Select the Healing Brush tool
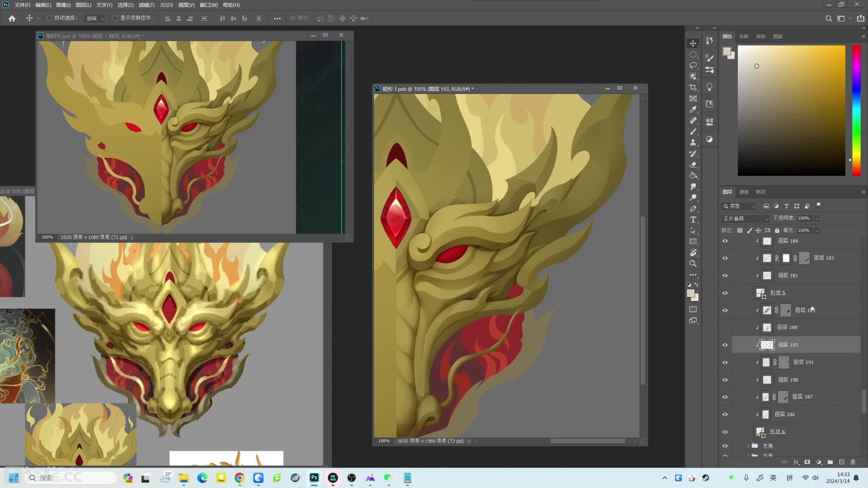Screen dimensions: 868x488 tap(693, 121)
